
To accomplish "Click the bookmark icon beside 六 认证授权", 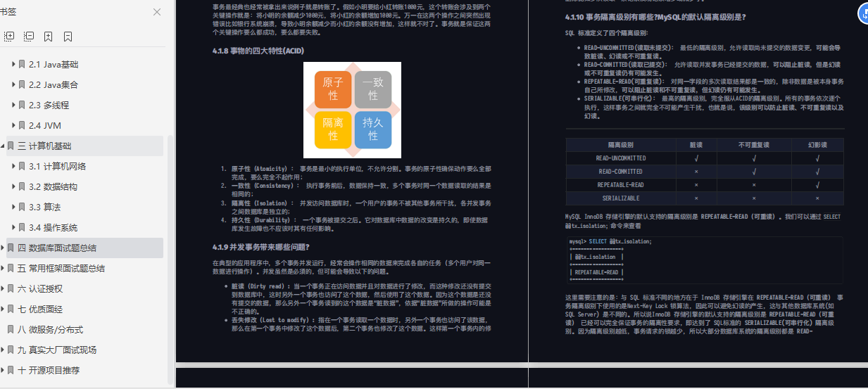I will pos(11,288).
